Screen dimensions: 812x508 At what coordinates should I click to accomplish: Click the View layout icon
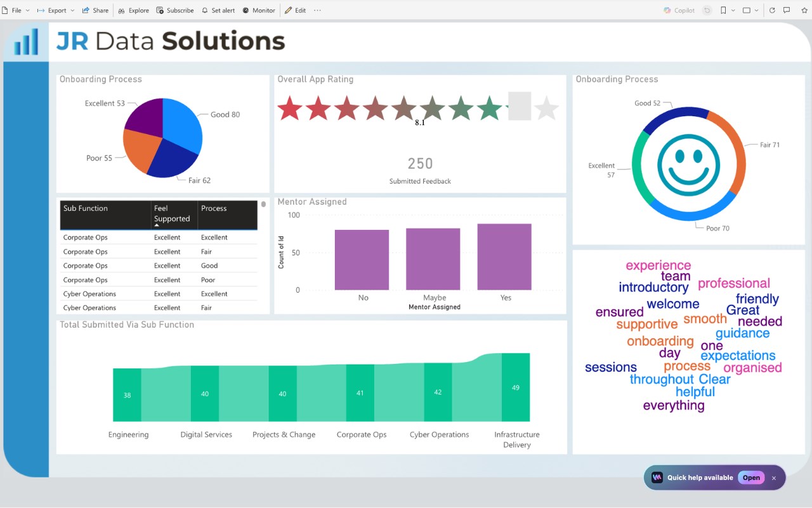747,10
